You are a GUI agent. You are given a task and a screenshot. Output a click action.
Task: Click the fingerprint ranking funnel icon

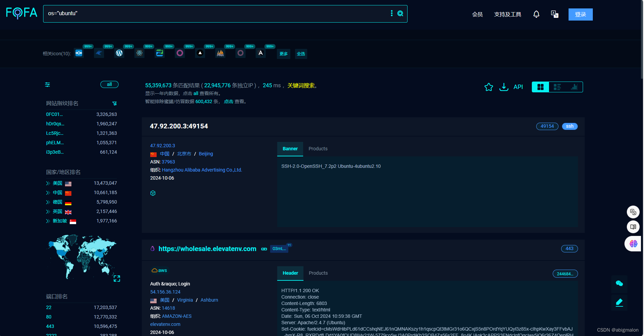(115, 103)
